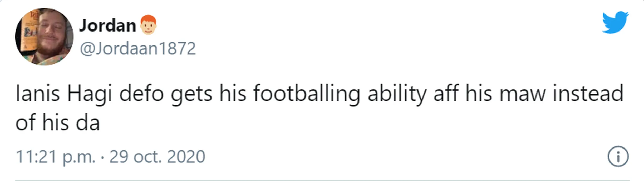The width and height of the screenshot is (644, 184).
Task: Click the red-haired emoji beside Jordan
Action: pyautogui.click(x=148, y=25)
